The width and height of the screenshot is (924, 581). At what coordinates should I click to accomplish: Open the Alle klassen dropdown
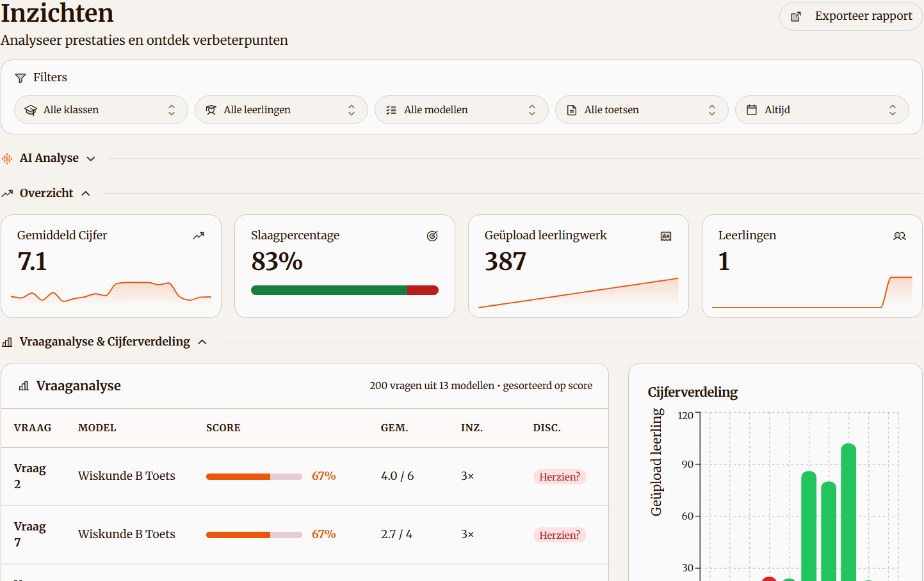[x=101, y=110]
